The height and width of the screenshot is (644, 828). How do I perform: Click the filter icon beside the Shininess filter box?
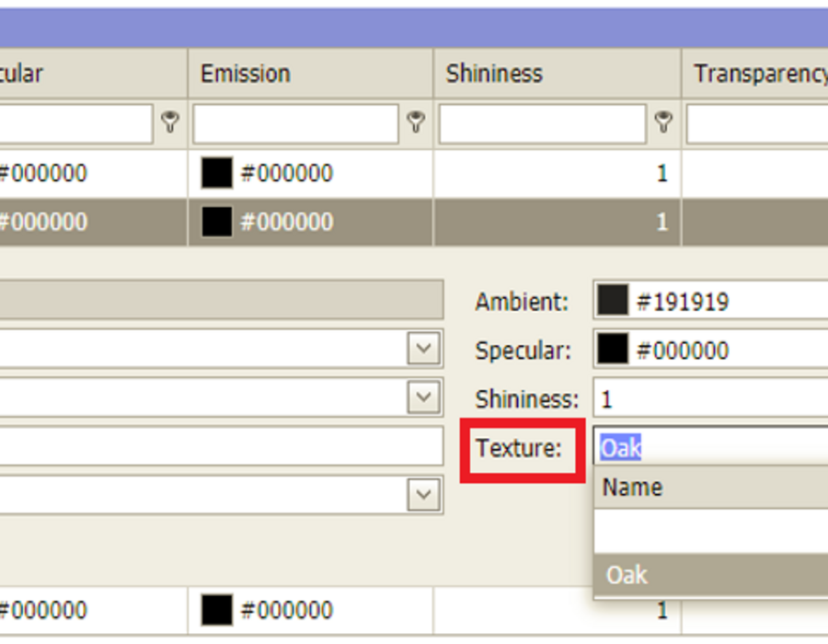pos(663,122)
